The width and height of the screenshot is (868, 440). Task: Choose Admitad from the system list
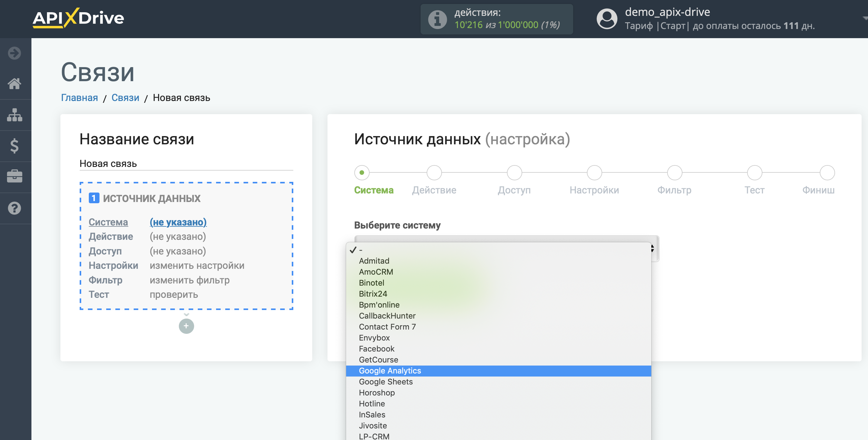pos(498,261)
